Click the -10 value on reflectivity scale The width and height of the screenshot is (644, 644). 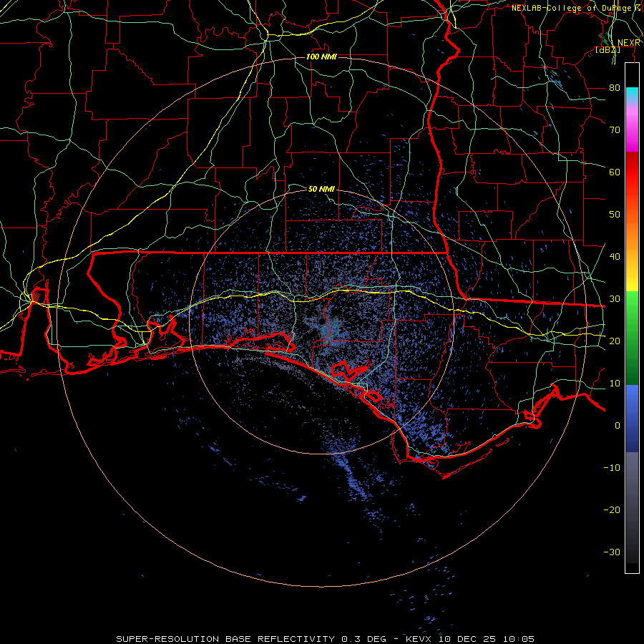tap(612, 468)
